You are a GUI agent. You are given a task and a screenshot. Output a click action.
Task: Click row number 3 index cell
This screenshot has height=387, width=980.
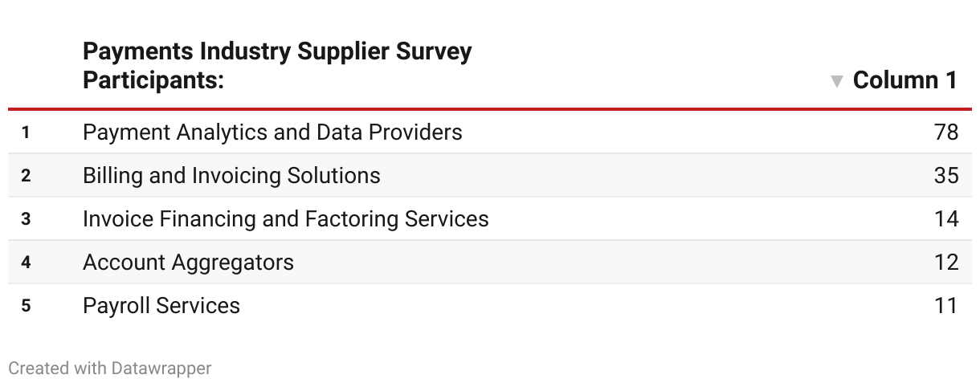click(x=26, y=219)
